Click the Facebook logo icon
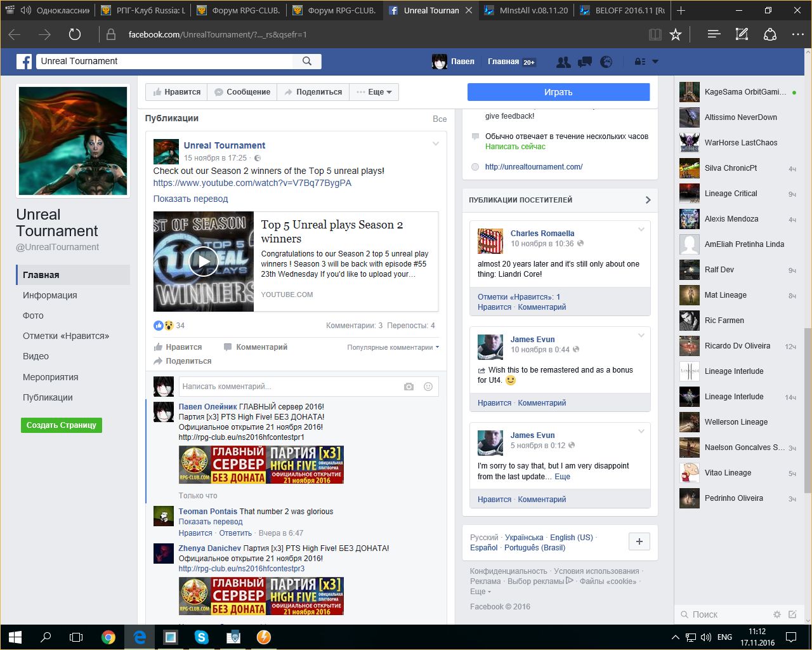This screenshot has width=812, height=650. (x=24, y=62)
